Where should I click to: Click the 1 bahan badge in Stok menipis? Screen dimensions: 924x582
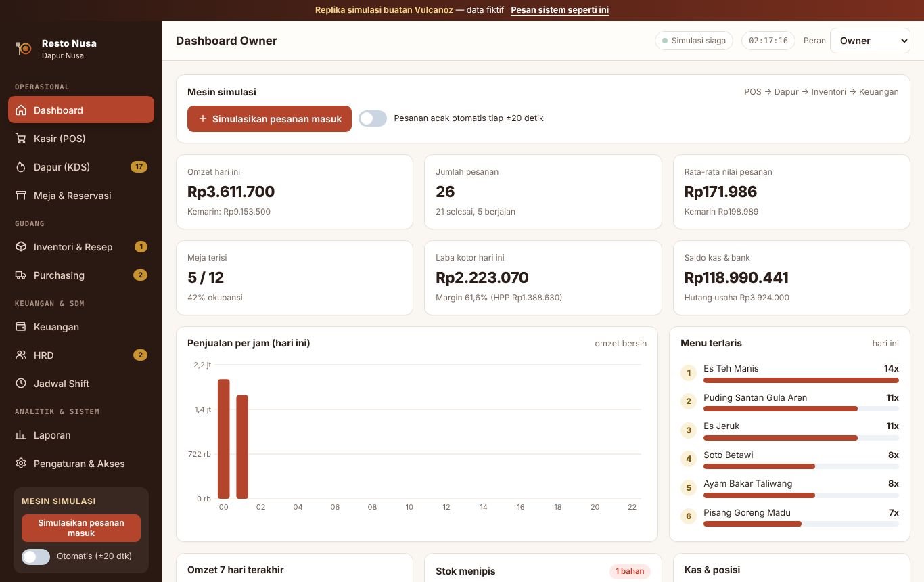coord(630,571)
